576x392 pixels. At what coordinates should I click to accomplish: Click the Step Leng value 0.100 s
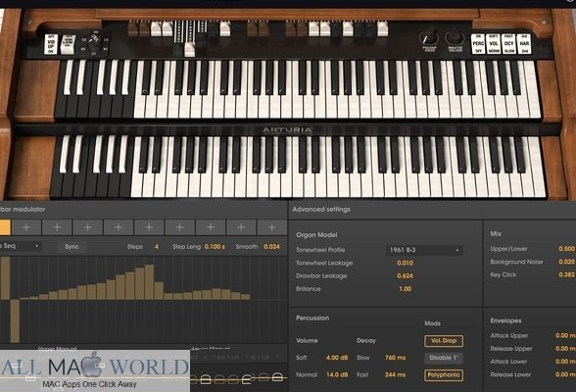215,247
